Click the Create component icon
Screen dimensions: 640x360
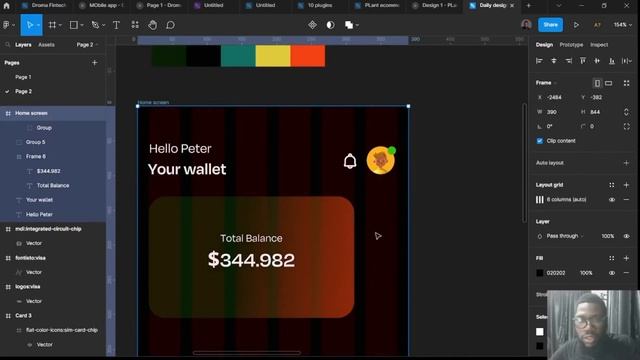(312, 25)
